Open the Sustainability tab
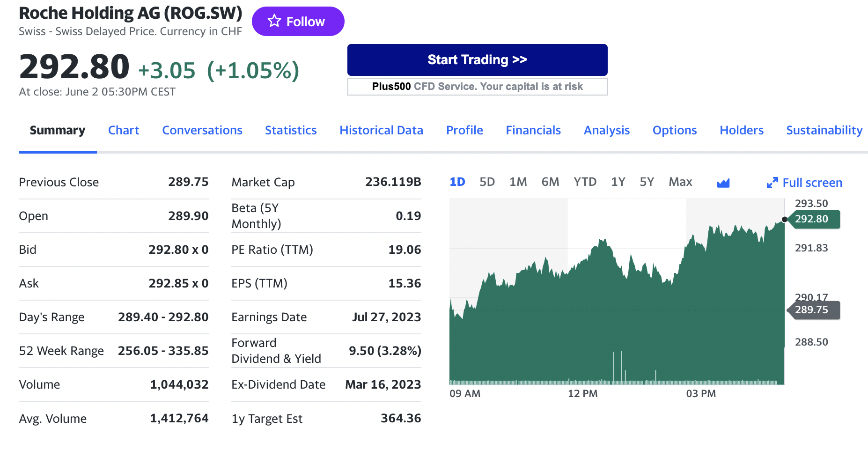Screen dimensions: 868x457 pyautogui.click(x=824, y=130)
